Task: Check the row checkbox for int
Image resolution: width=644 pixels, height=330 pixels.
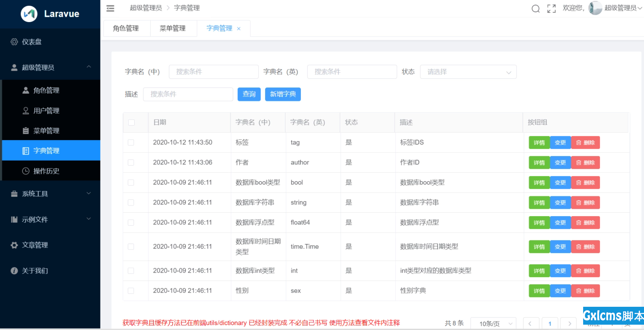Action: (x=131, y=271)
